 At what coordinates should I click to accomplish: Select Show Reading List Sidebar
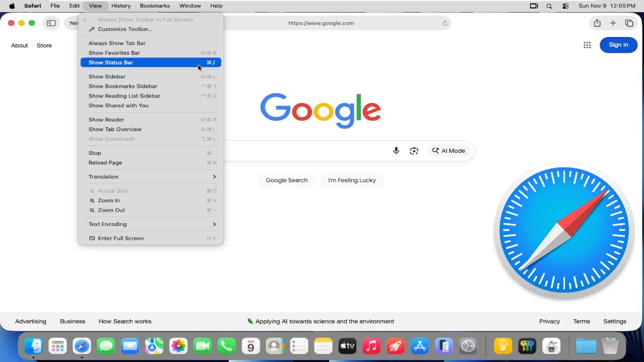click(x=151, y=96)
